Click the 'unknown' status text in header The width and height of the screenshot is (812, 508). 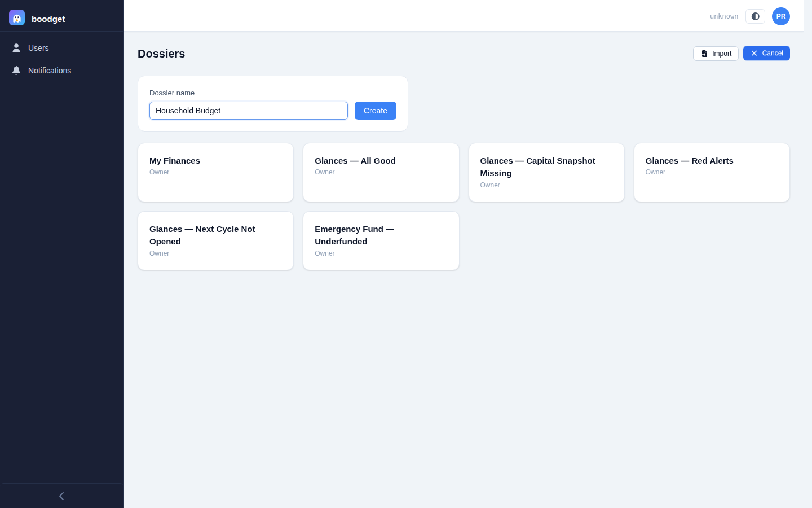(724, 16)
